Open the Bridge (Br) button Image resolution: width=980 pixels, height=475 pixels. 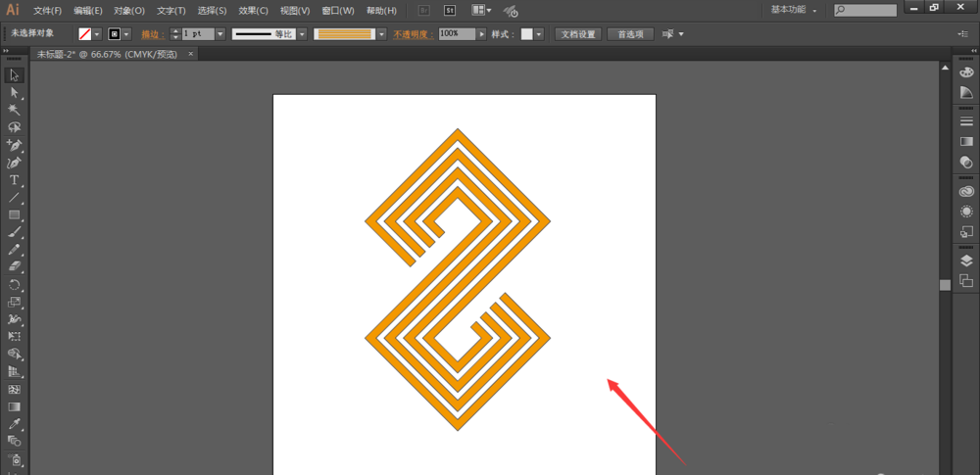[x=423, y=11]
